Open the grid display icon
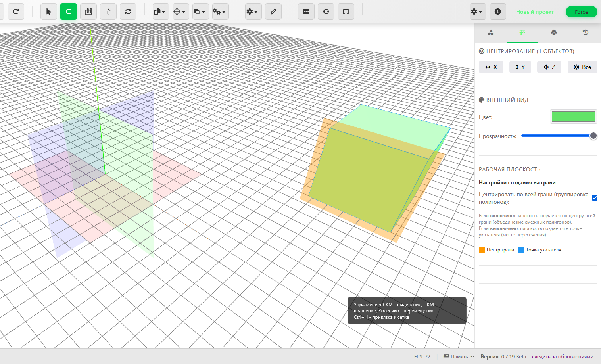The height and width of the screenshot is (364, 601). pyautogui.click(x=306, y=11)
